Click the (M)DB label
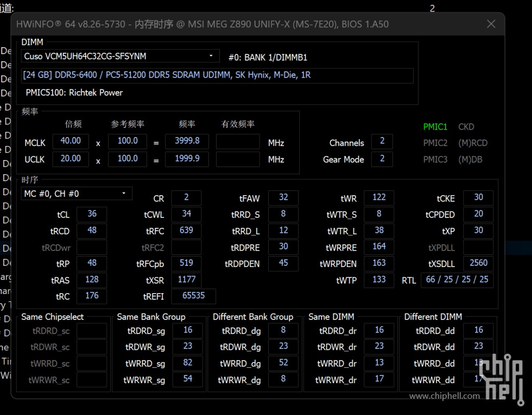This screenshot has height=415, width=532. click(470, 159)
